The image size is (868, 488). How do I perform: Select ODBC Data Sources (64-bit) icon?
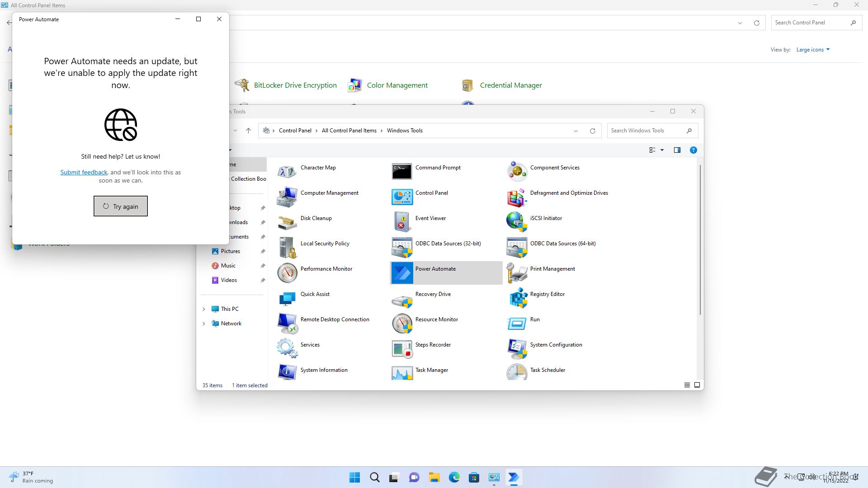click(x=517, y=248)
